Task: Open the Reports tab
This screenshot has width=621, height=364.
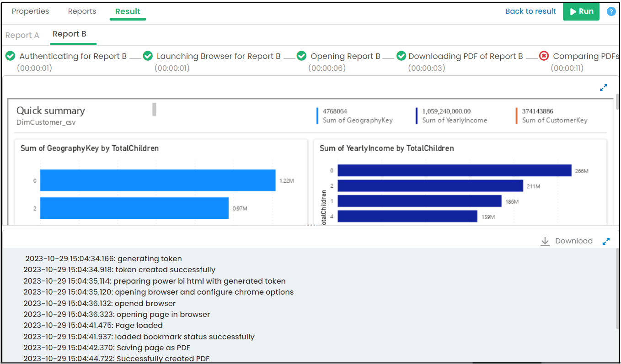Action: pos(82,11)
